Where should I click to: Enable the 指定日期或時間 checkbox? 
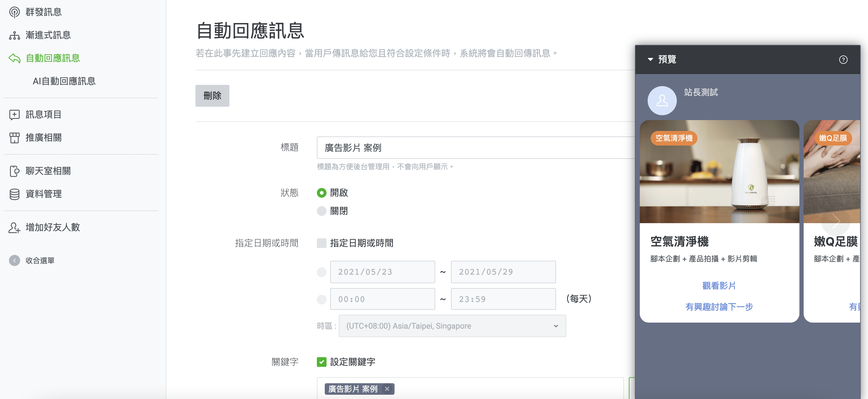[321, 243]
